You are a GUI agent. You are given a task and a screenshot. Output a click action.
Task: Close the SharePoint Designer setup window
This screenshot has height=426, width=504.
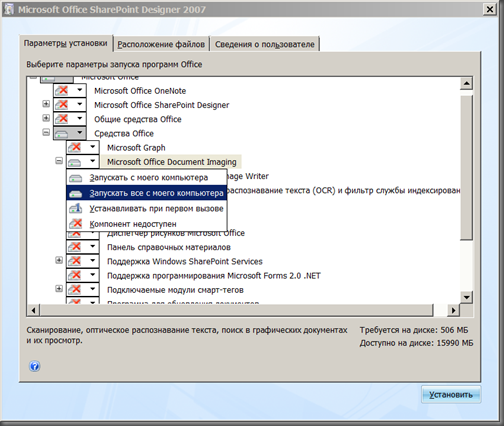490,9
